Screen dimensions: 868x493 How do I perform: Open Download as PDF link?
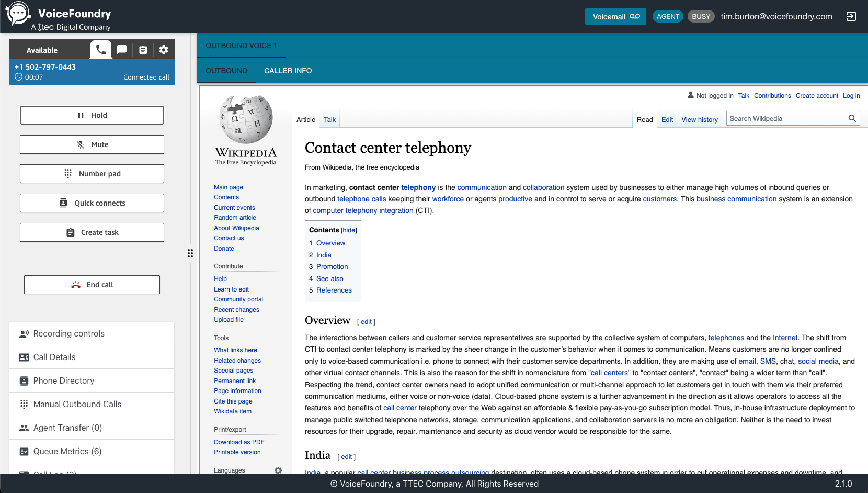(x=239, y=442)
